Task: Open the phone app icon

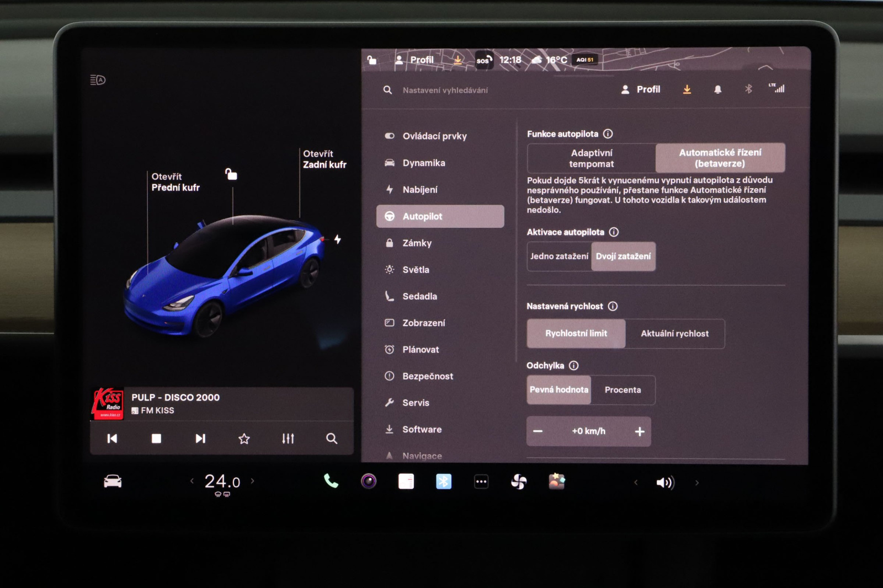Action: point(331,482)
